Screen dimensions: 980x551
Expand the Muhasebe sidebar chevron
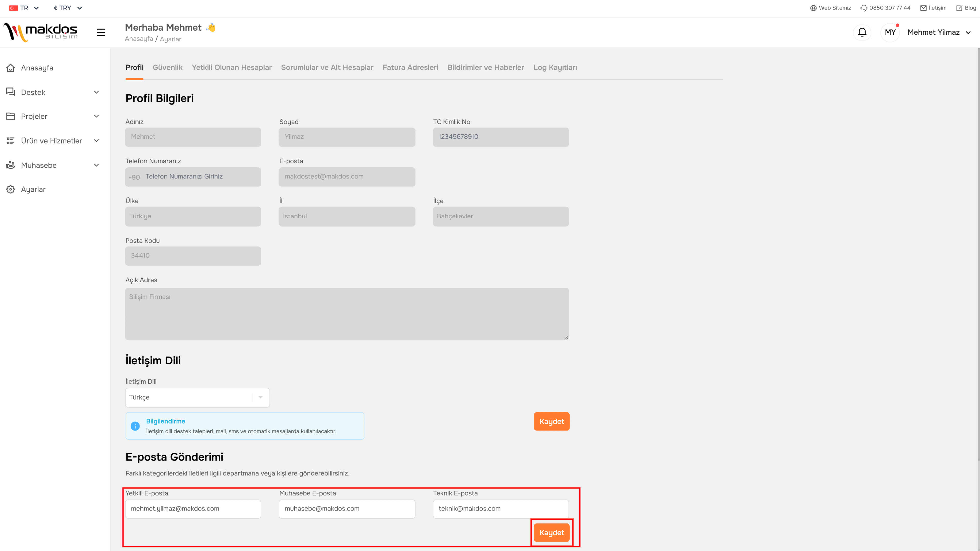[x=96, y=165]
